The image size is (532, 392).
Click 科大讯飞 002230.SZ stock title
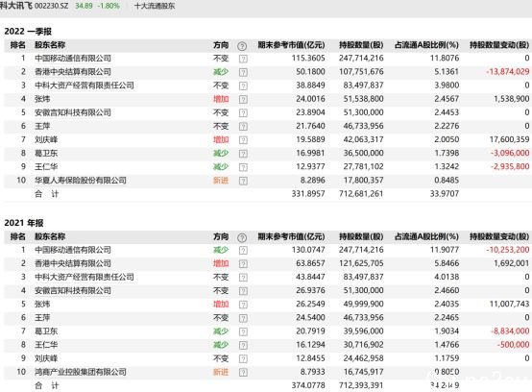pyautogui.click(x=34, y=6)
